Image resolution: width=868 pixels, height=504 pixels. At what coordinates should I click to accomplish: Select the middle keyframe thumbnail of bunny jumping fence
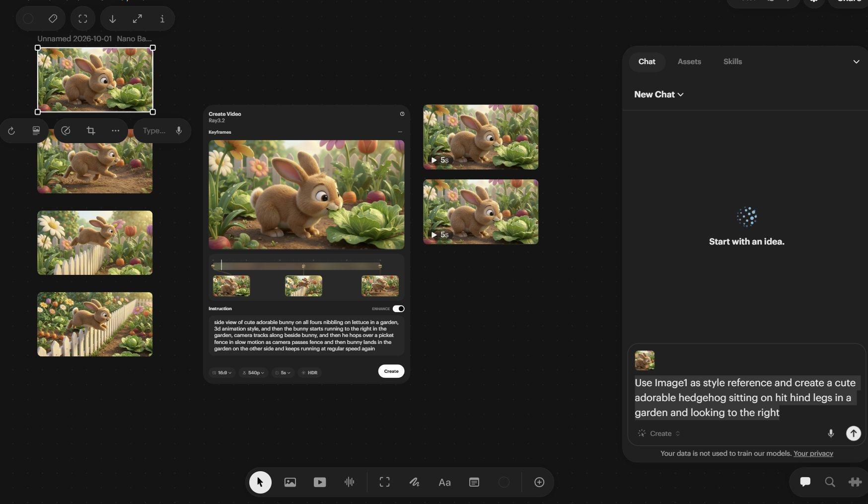[303, 286]
